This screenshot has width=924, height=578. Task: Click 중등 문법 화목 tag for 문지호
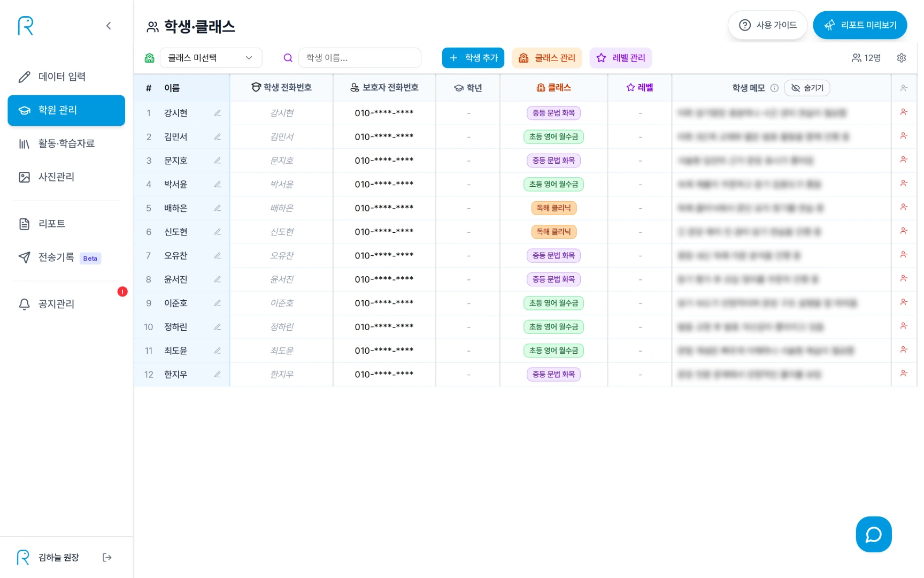[x=553, y=161]
